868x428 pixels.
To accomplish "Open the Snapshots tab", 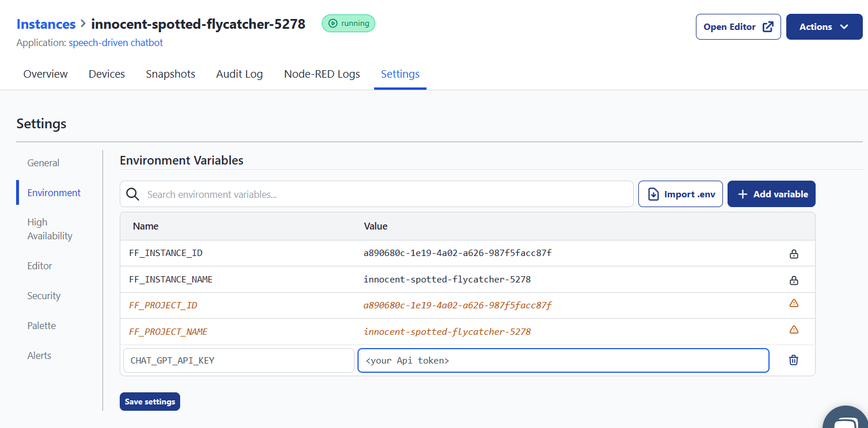I will (x=170, y=74).
